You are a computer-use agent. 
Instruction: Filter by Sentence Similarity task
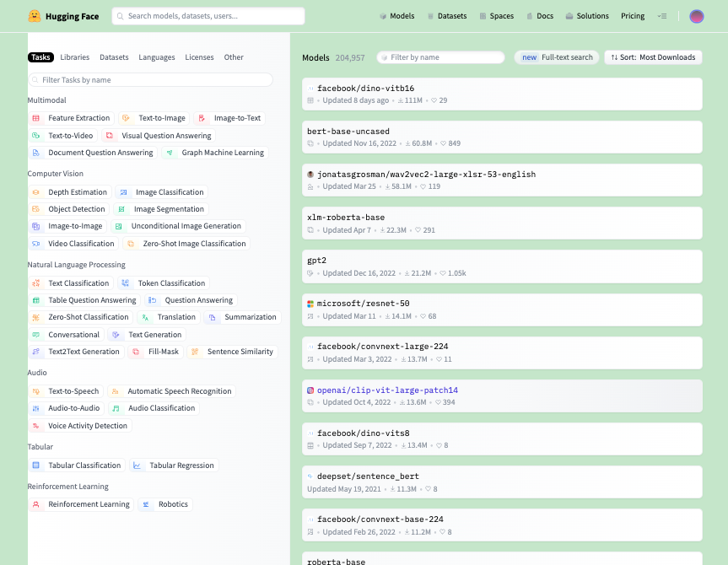tap(232, 352)
